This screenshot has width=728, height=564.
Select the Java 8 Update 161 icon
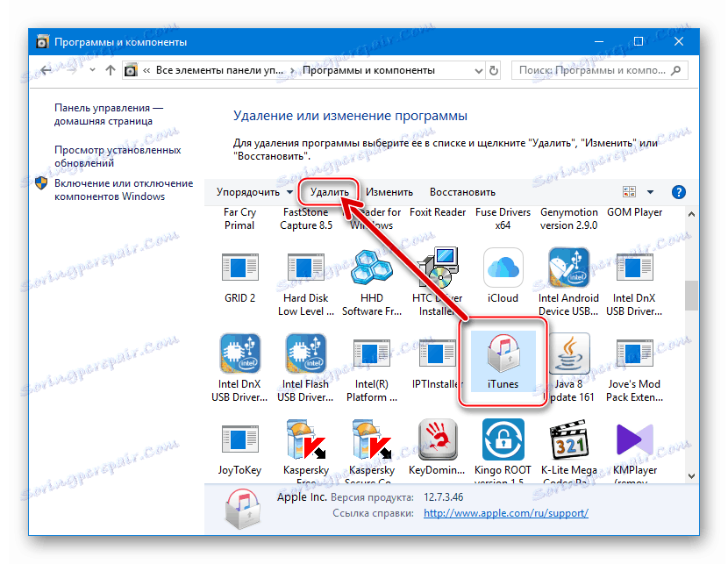(x=569, y=353)
